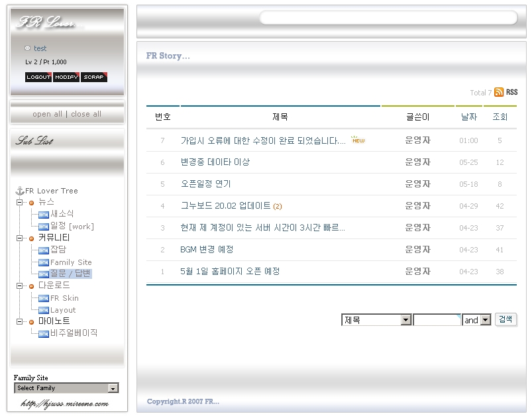Open the Layout tree item
Image resolution: width=532 pixels, height=416 pixels.
tap(63, 310)
